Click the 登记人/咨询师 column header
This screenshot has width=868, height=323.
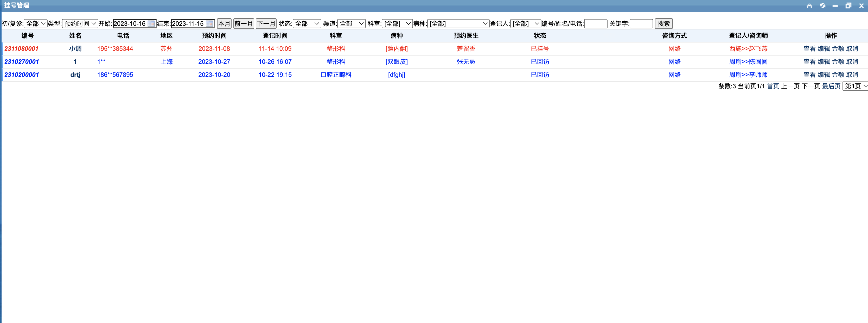click(748, 36)
